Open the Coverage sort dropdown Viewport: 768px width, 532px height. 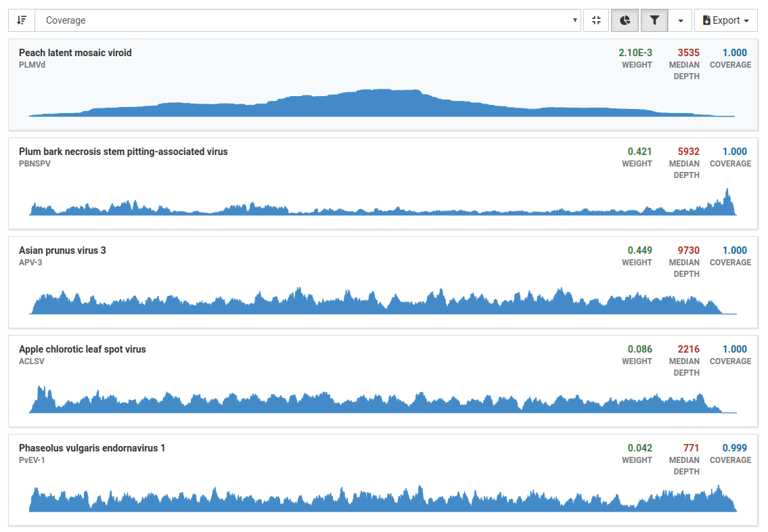pyautogui.click(x=308, y=20)
